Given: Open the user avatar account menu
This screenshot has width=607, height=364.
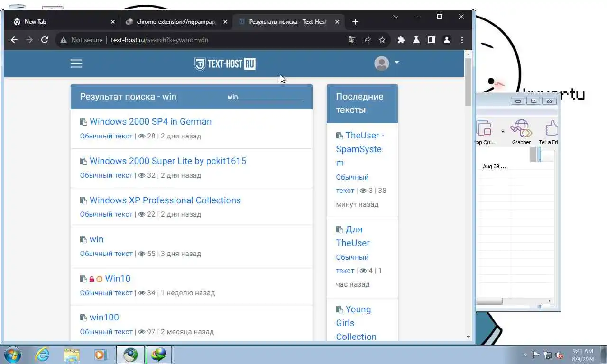Looking at the screenshot, I should 386,63.
